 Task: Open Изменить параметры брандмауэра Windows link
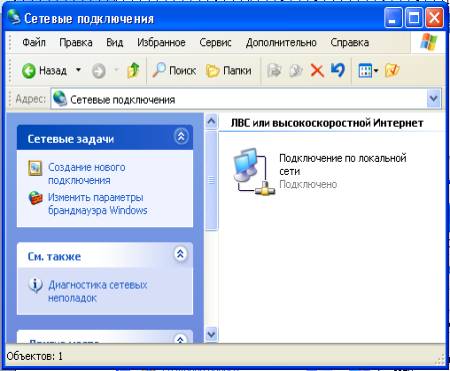[98, 204]
